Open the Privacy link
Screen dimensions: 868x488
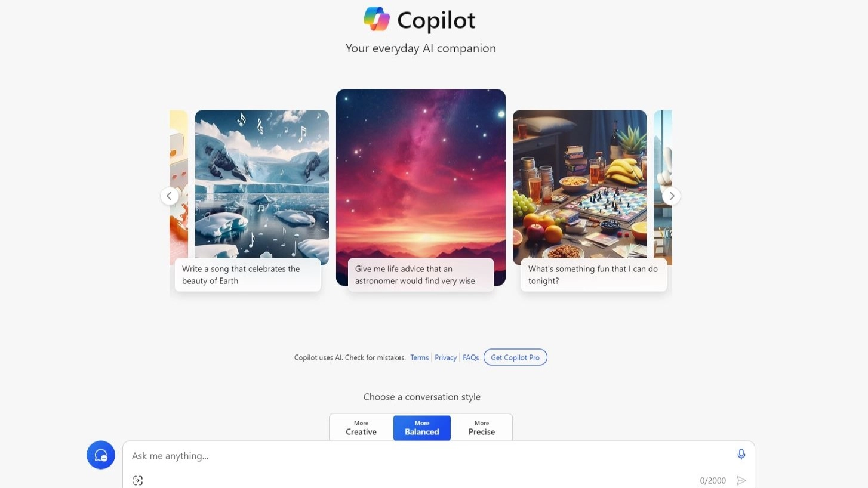[445, 357]
